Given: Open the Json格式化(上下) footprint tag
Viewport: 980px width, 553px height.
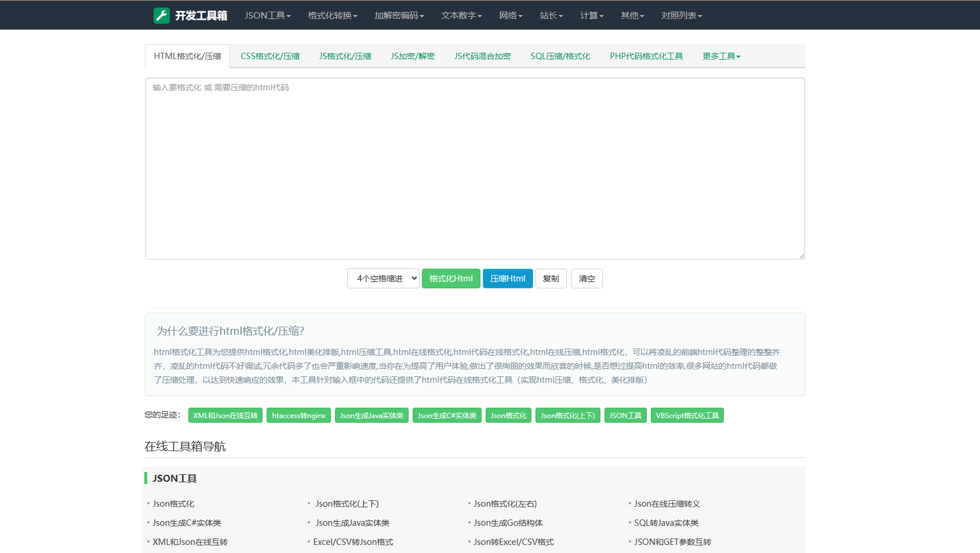Looking at the screenshot, I should tap(568, 416).
